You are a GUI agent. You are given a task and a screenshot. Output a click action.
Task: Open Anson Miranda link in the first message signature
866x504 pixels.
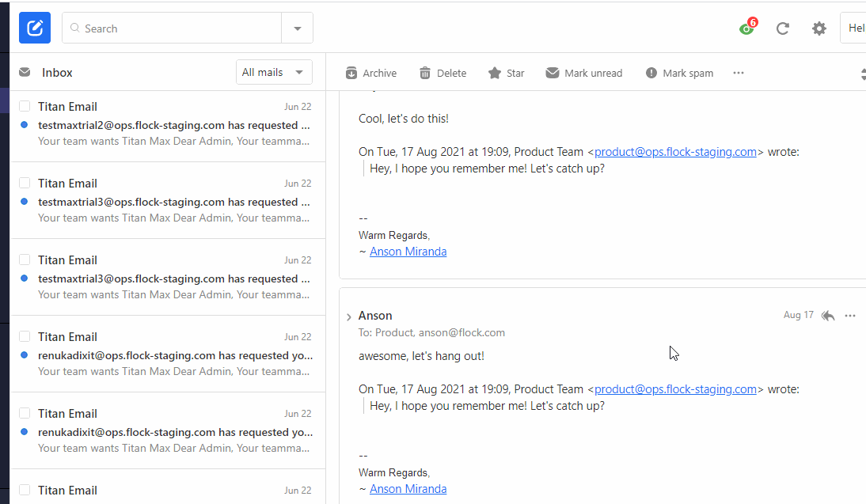click(x=408, y=252)
